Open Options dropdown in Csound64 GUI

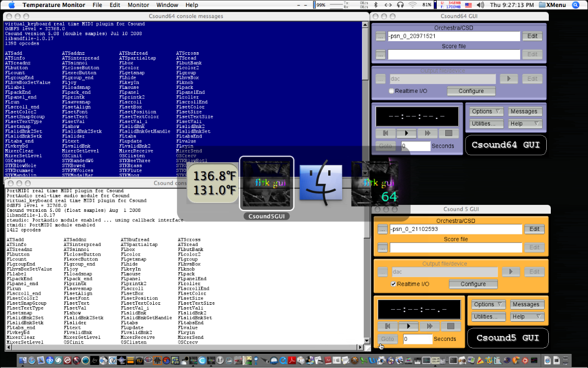486,111
